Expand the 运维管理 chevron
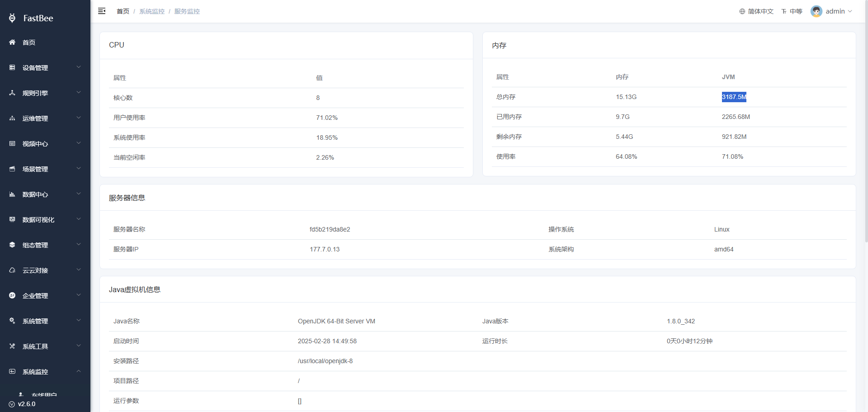This screenshot has height=412, width=868. 79,118
